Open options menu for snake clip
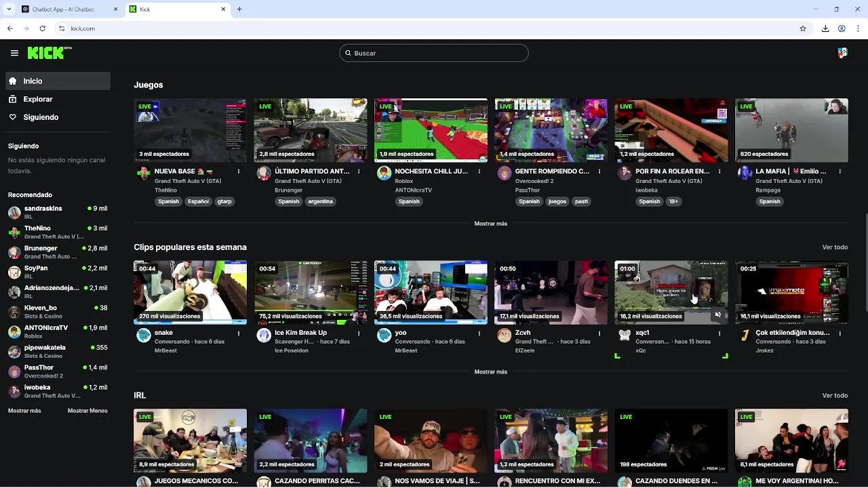Image resolution: width=868 pixels, height=488 pixels. point(239,333)
